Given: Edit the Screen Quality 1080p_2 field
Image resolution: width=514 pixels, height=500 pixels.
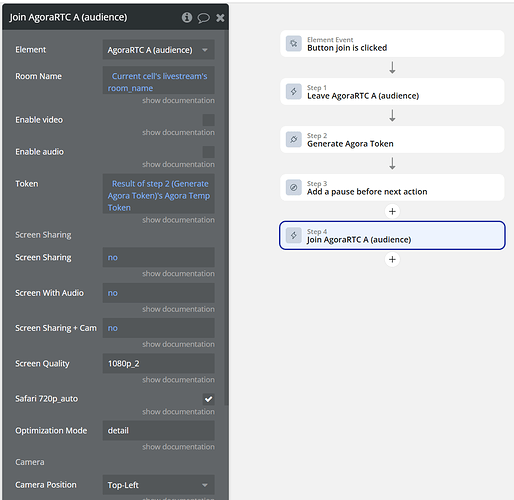Looking at the screenshot, I should click(159, 364).
